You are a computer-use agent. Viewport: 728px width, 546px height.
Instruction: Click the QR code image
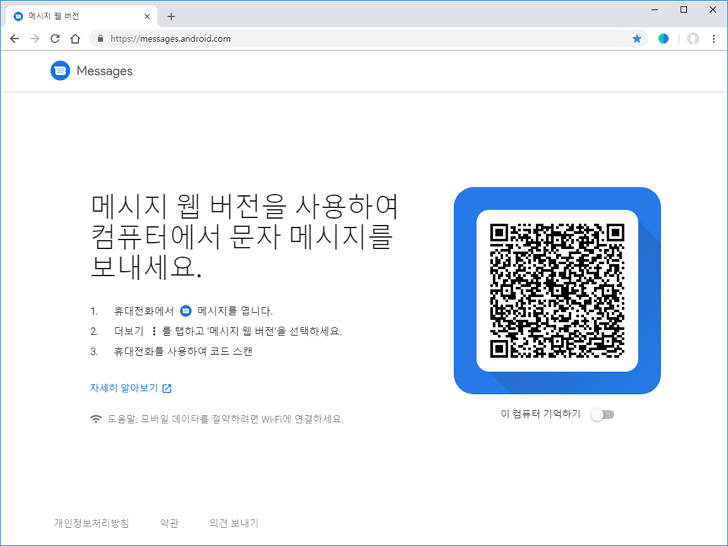(x=557, y=291)
